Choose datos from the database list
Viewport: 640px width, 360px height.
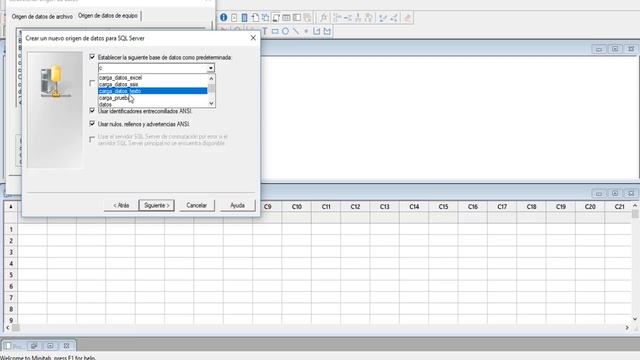[153, 104]
